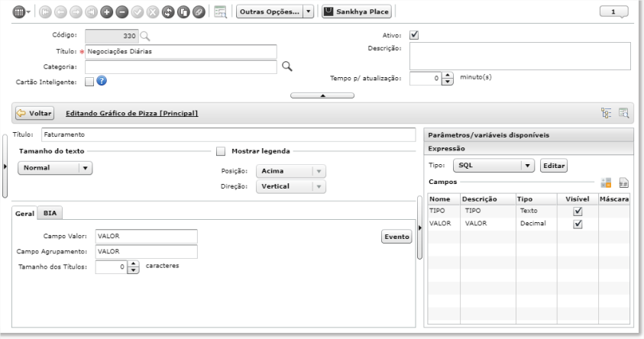644x339 pixels.
Task: Open the preview icon in Editando bar
Action: [x=623, y=113]
